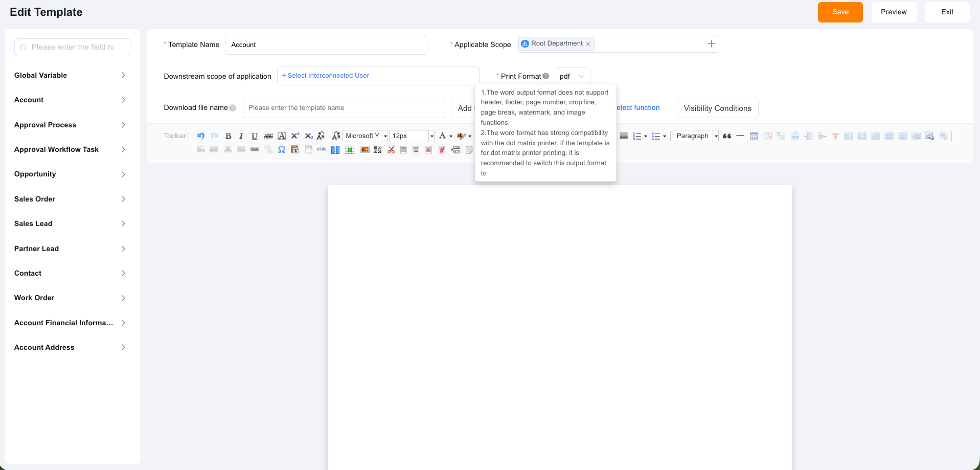980x470 pixels.
Task: Open the unordered list dropdown
Action: (665, 136)
